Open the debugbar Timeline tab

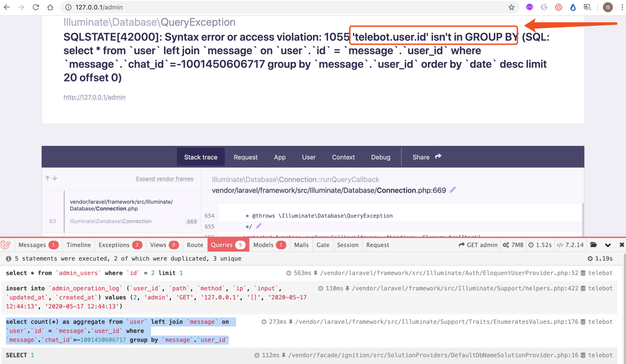click(79, 245)
